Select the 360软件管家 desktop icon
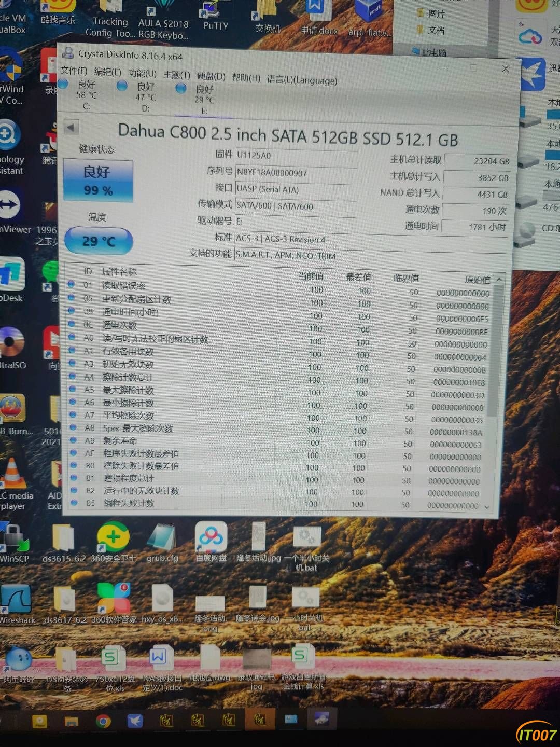The width and height of the screenshot is (560, 747). tap(114, 603)
